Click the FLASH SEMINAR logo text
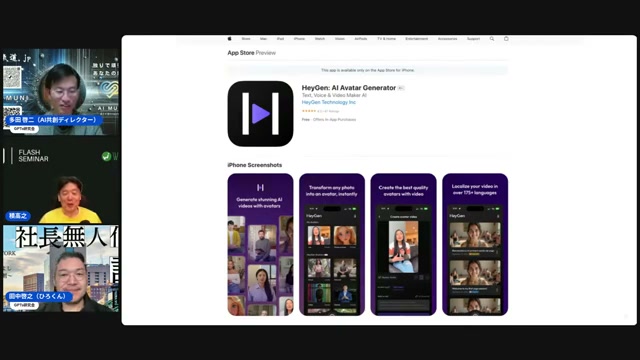Image resolution: width=640 pixels, height=360 pixels. click(33, 156)
